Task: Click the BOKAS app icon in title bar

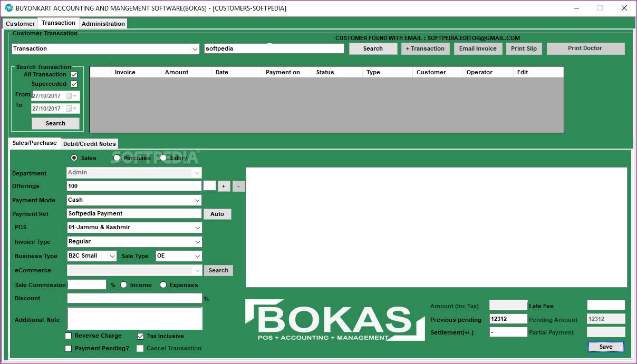Action: click(8, 8)
